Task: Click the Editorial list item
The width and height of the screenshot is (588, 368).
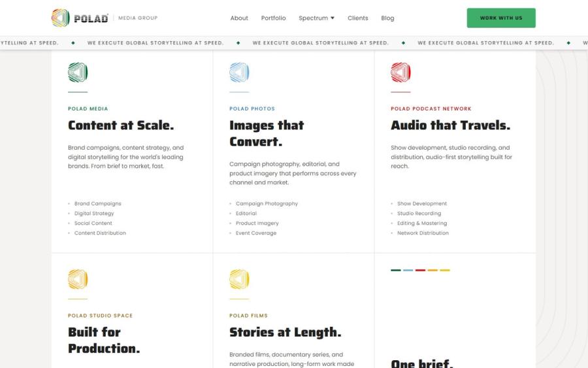Action: point(246,214)
